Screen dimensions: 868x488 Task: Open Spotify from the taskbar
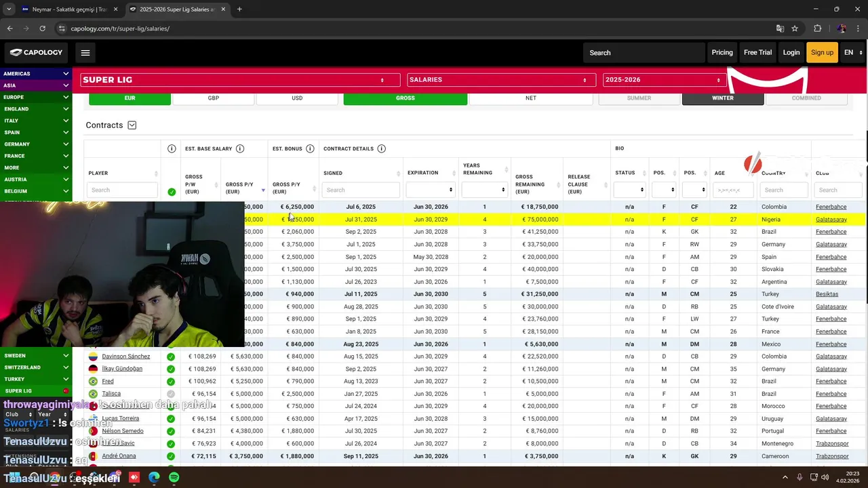coord(174,477)
